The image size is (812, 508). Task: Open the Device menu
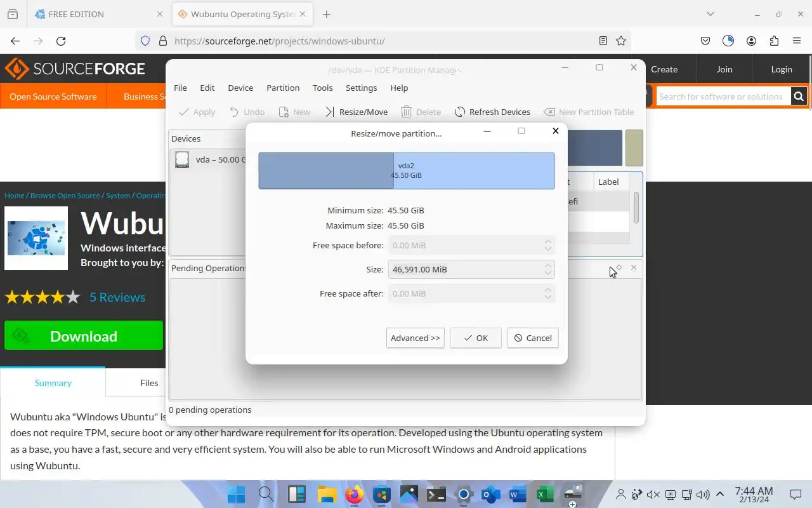(240, 88)
